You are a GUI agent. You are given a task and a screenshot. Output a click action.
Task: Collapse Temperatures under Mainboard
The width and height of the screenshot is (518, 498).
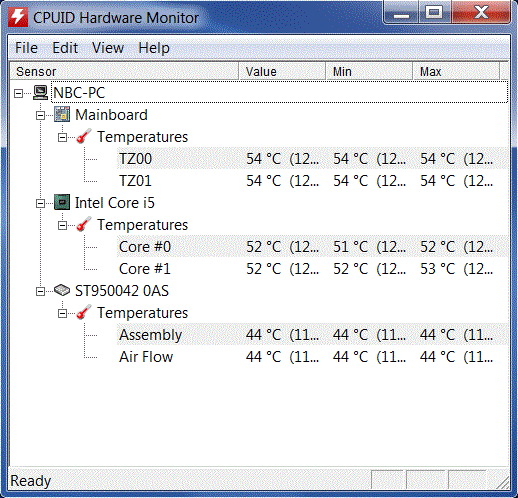62,137
